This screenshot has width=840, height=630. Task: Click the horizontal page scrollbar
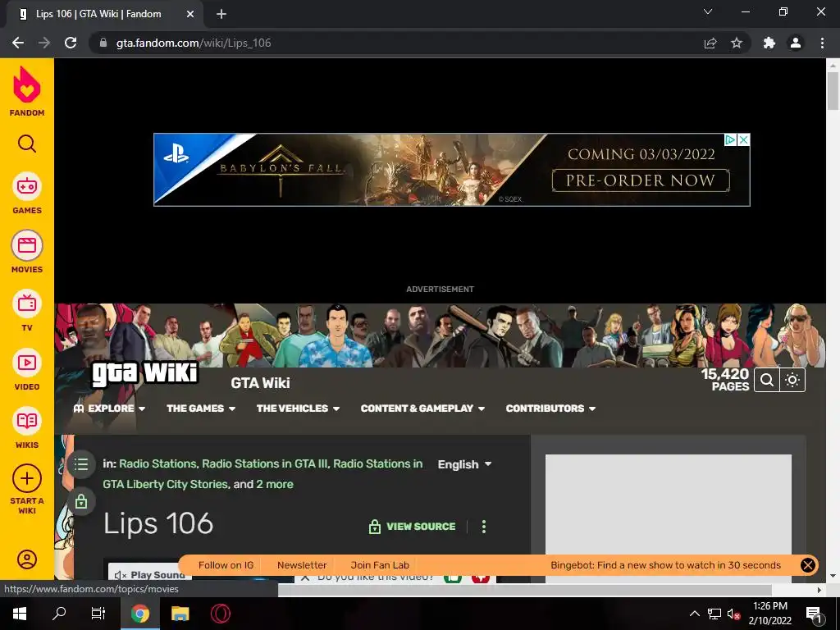[x=524, y=590]
